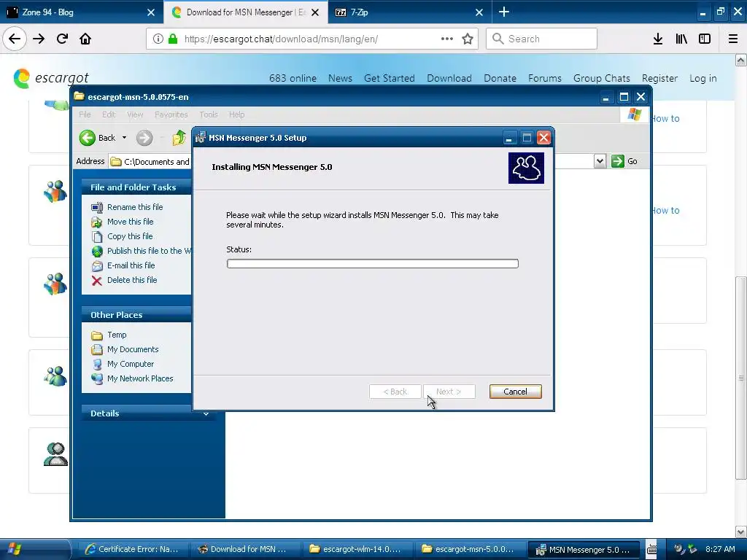This screenshot has width=747, height=560.
Task: Open page actions three-dot menu
Action: click(x=447, y=39)
